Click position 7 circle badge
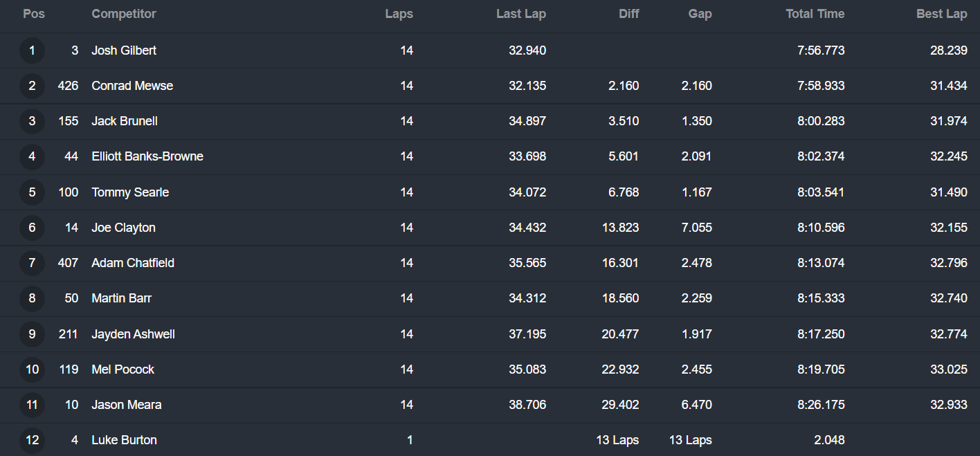Image resolution: width=980 pixels, height=456 pixels. point(32,263)
